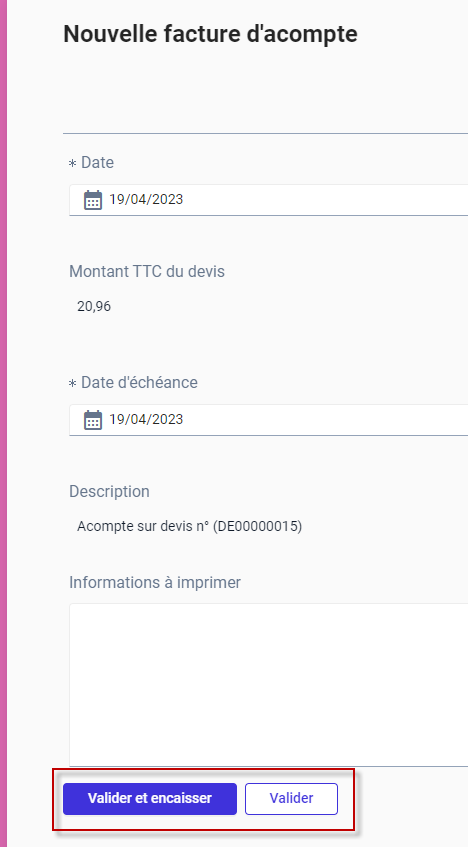Select the amount value 20,96
The width and height of the screenshot is (468, 847).
pyautogui.click(x=94, y=307)
